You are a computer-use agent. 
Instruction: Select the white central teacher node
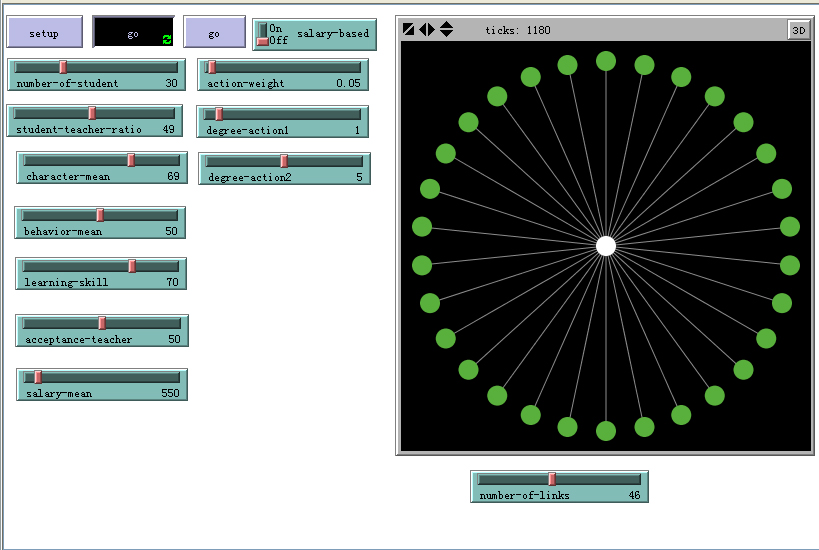pos(606,246)
